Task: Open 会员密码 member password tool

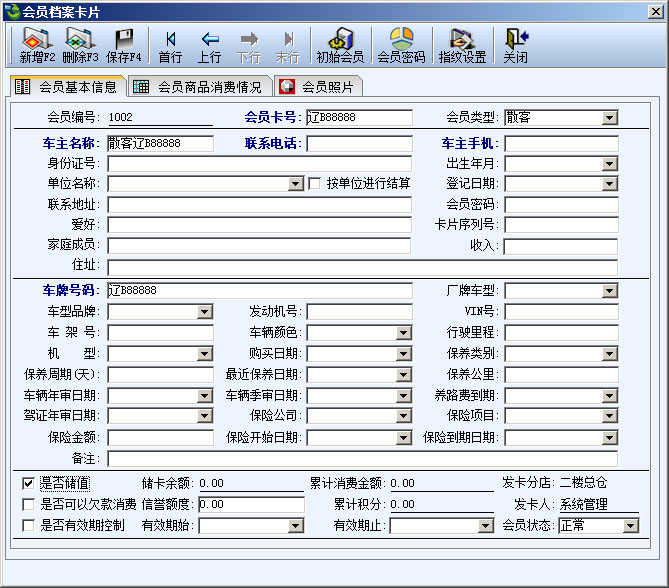Action: pyautogui.click(x=401, y=45)
